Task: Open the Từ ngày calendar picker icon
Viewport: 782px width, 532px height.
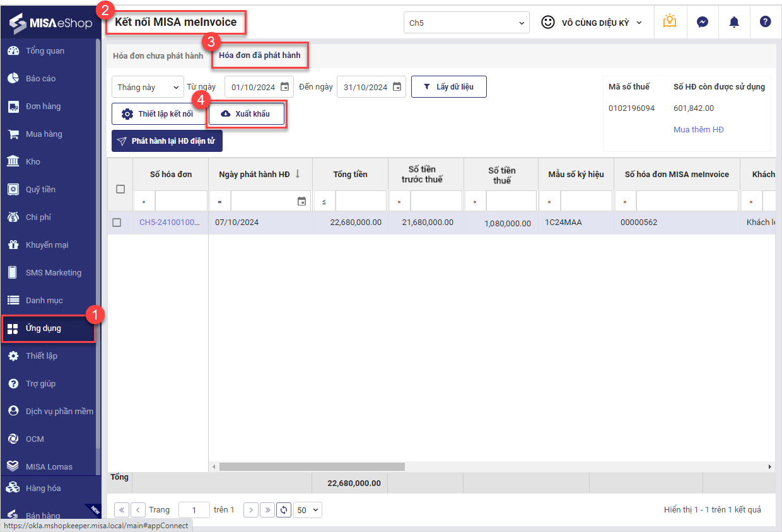Action: pyautogui.click(x=285, y=87)
